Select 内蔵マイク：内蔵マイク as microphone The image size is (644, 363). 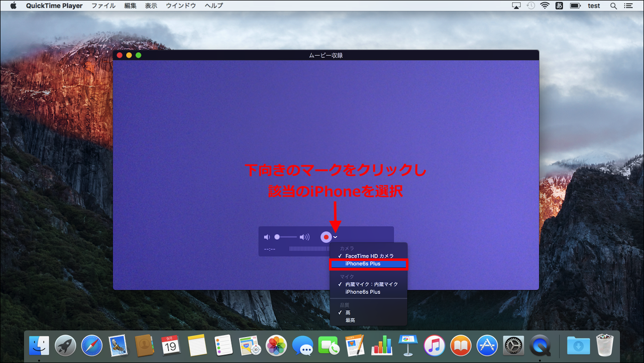(x=368, y=284)
